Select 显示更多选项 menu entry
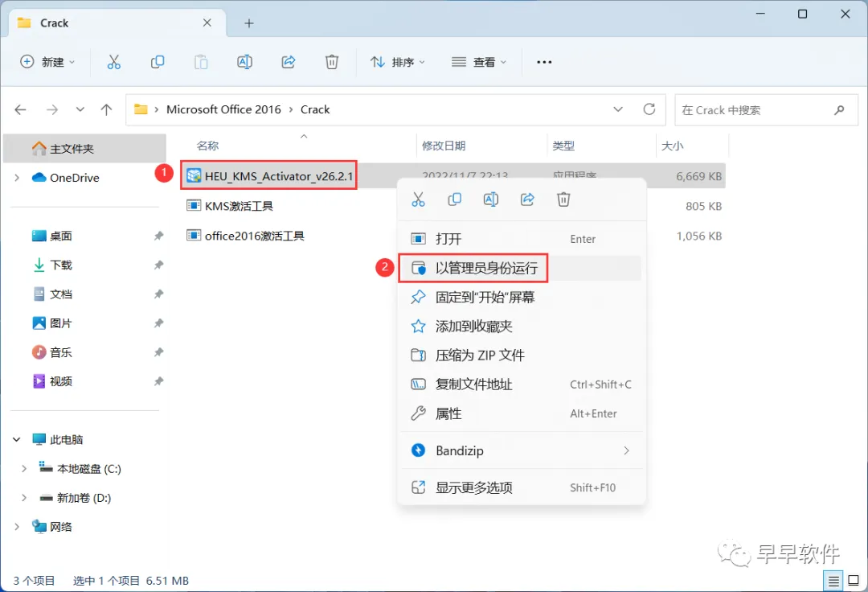The image size is (868, 592). pyautogui.click(x=522, y=488)
